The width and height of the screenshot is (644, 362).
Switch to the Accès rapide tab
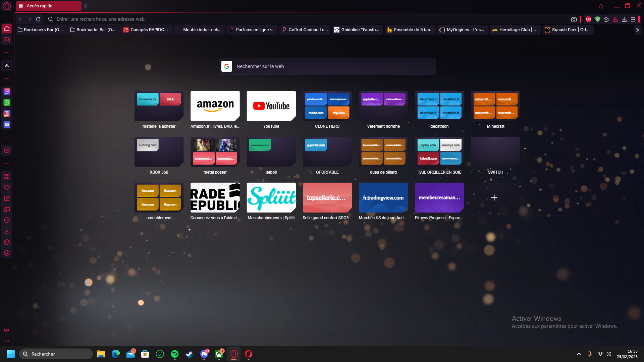tap(48, 6)
